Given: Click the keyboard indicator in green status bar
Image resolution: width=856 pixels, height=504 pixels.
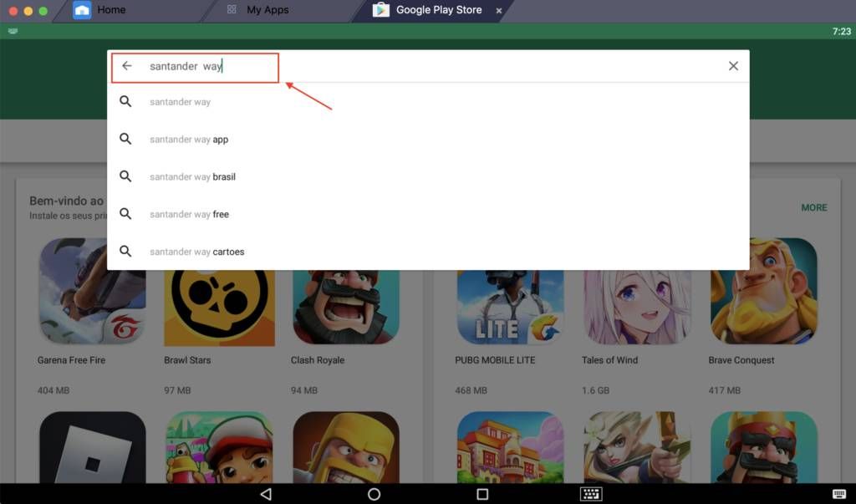Looking at the screenshot, I should [13, 31].
